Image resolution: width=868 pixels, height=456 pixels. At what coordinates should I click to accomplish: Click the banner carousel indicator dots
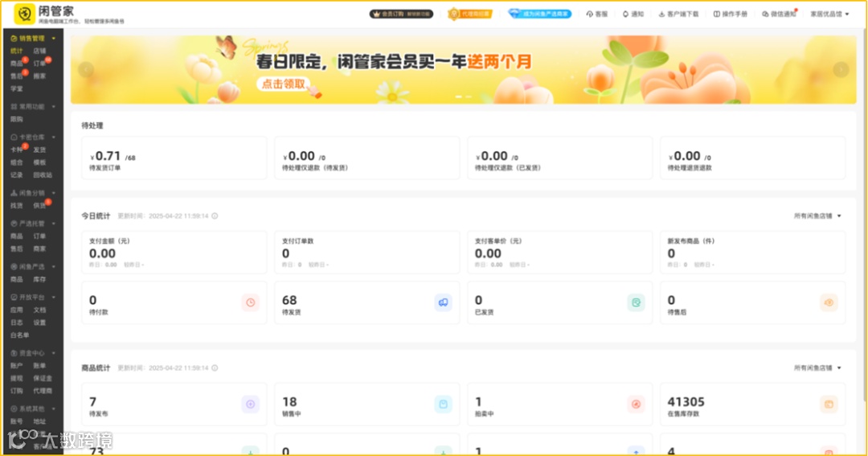(x=464, y=97)
